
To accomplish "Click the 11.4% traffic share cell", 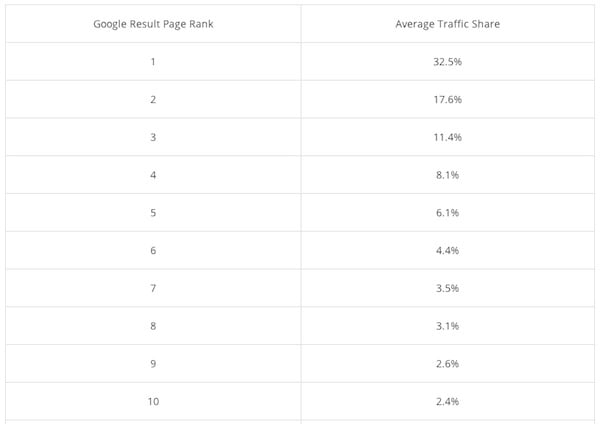I will [x=447, y=137].
